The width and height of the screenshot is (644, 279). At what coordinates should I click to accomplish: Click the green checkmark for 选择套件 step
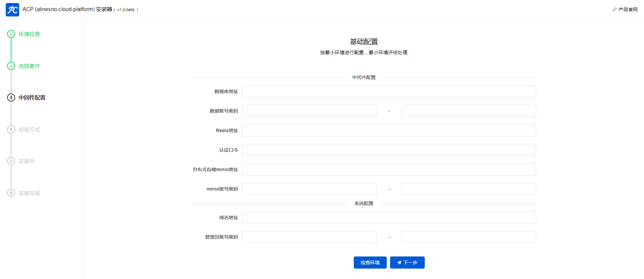pyautogui.click(x=11, y=66)
